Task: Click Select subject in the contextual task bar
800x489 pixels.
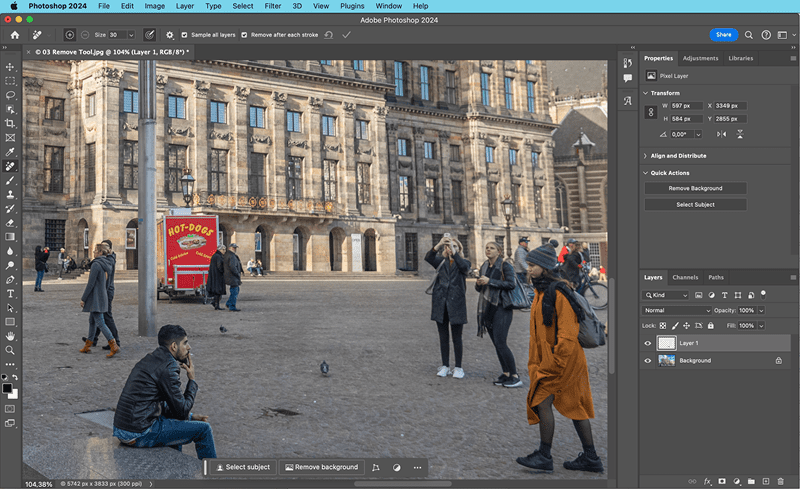Action: coord(243,468)
